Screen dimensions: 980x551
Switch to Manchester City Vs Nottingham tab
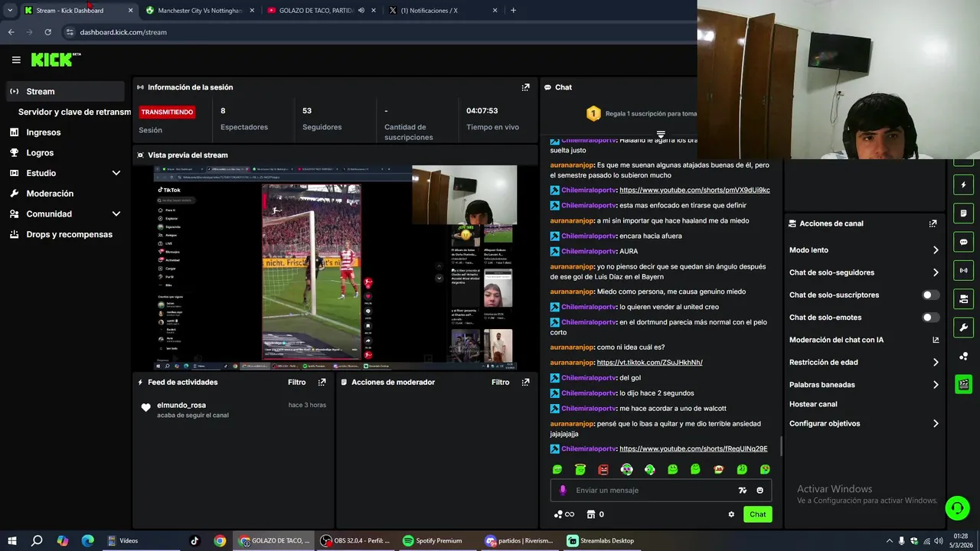coord(199,11)
